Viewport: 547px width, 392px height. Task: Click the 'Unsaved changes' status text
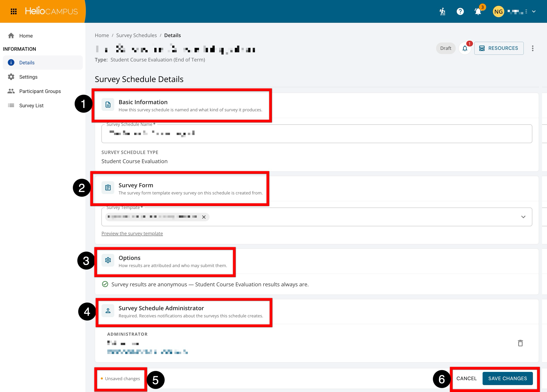[x=122, y=379]
